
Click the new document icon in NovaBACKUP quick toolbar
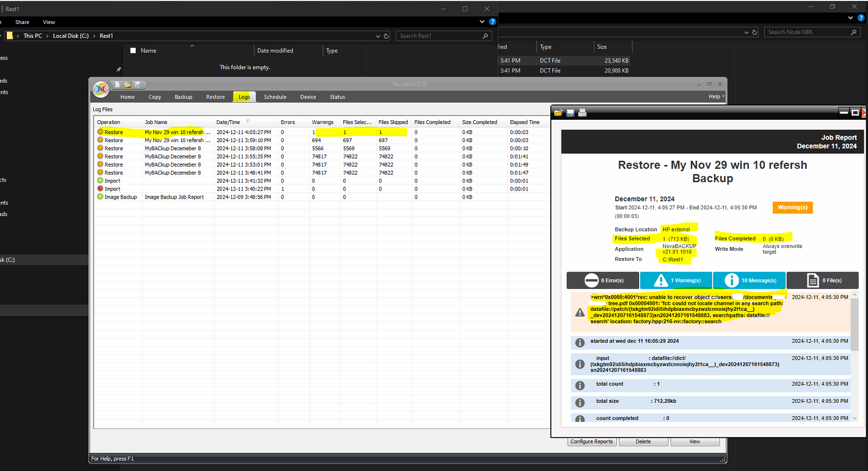point(117,85)
